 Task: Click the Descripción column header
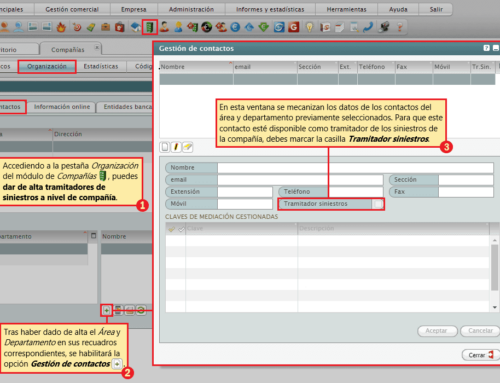click(393, 229)
